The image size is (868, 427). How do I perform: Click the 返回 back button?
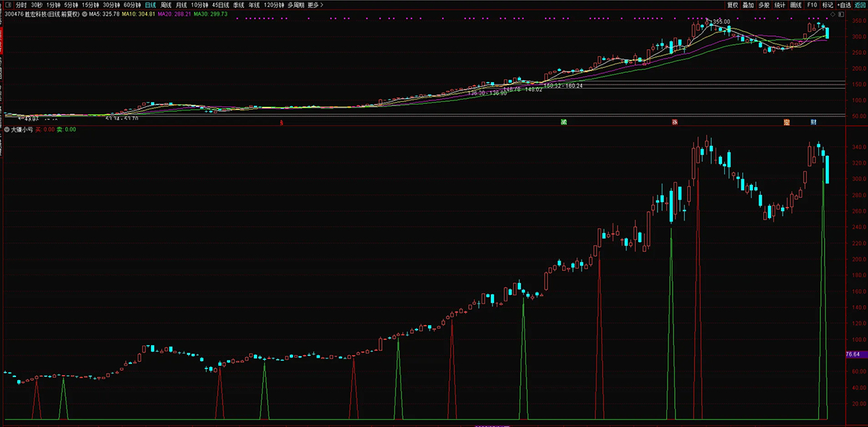tap(861, 4)
